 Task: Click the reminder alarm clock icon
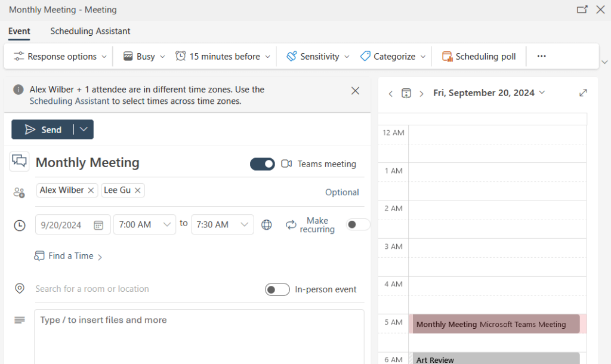180,56
